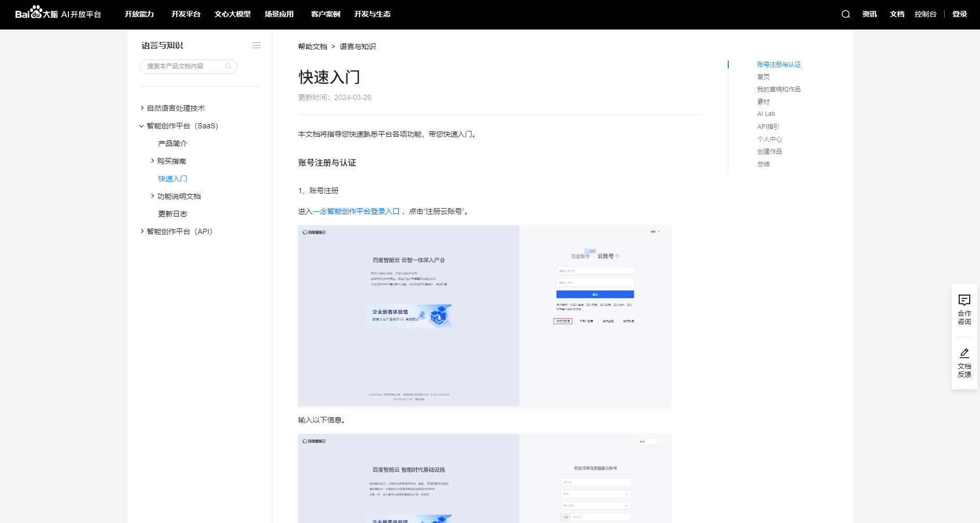The image size is (980, 523).
Task: Open 更新日志 in the sidebar
Action: pyautogui.click(x=172, y=214)
